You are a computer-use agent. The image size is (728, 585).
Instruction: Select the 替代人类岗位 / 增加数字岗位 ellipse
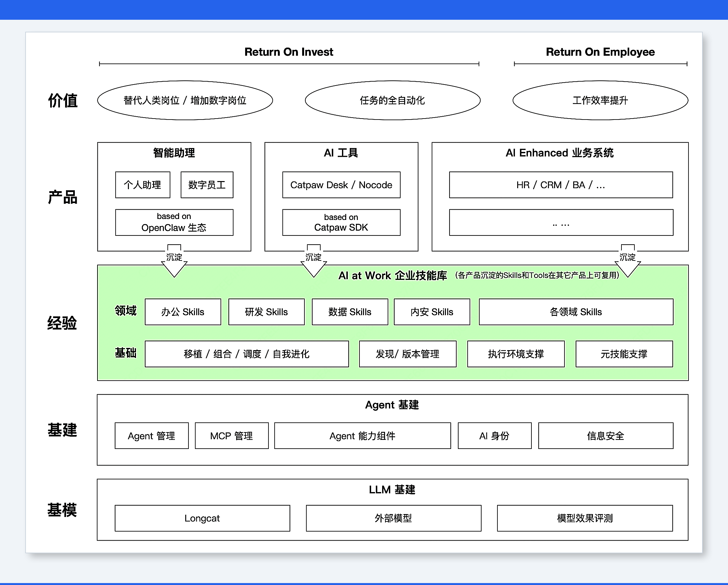tap(185, 100)
